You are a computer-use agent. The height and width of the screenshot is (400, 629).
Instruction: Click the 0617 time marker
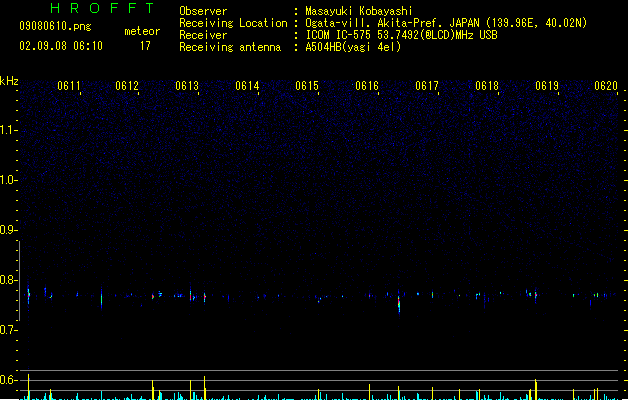click(x=427, y=86)
